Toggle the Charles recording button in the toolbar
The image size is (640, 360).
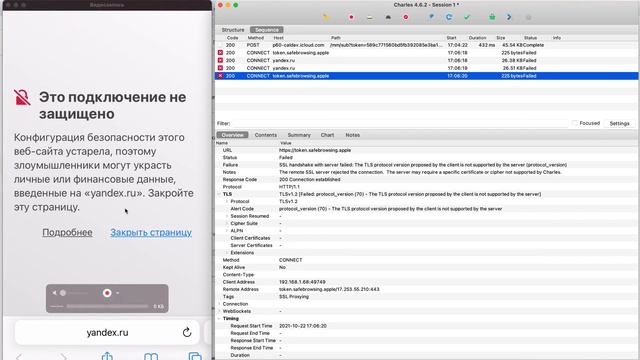pyautogui.click(x=351, y=18)
